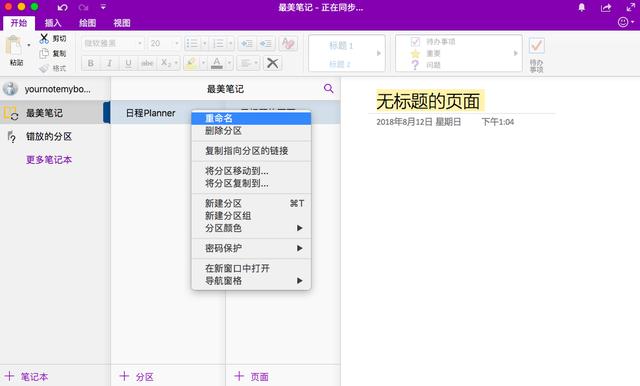
Task: Switch to the 插入 ribbon tab
Action: pos(53,23)
